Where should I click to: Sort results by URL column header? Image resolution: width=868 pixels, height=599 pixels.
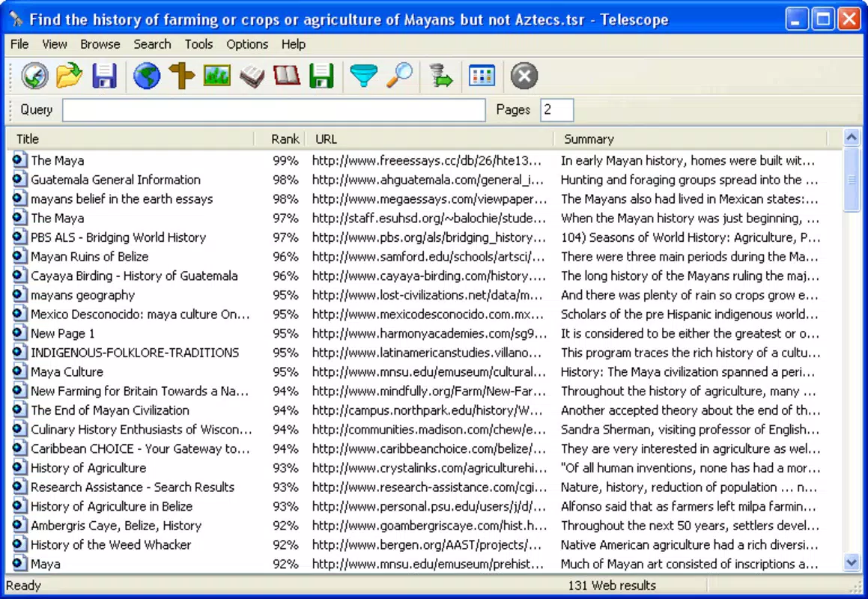(430, 139)
